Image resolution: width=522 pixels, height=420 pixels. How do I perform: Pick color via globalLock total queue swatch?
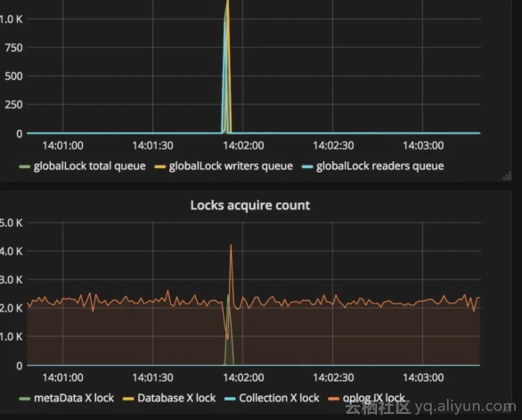pyautogui.click(x=24, y=166)
